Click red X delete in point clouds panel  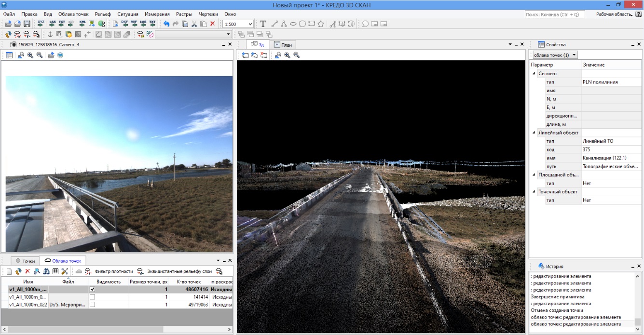(27, 271)
